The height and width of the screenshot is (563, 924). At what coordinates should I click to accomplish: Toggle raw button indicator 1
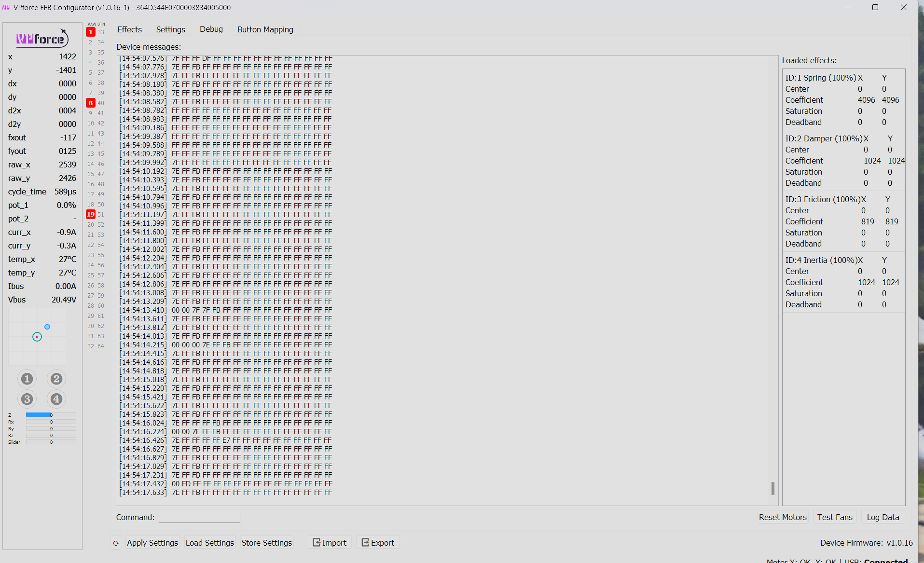[90, 32]
